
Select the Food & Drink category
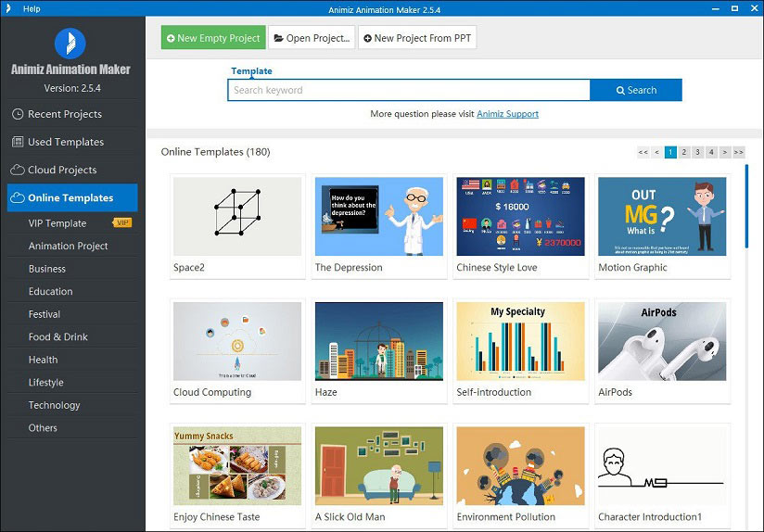(x=57, y=336)
